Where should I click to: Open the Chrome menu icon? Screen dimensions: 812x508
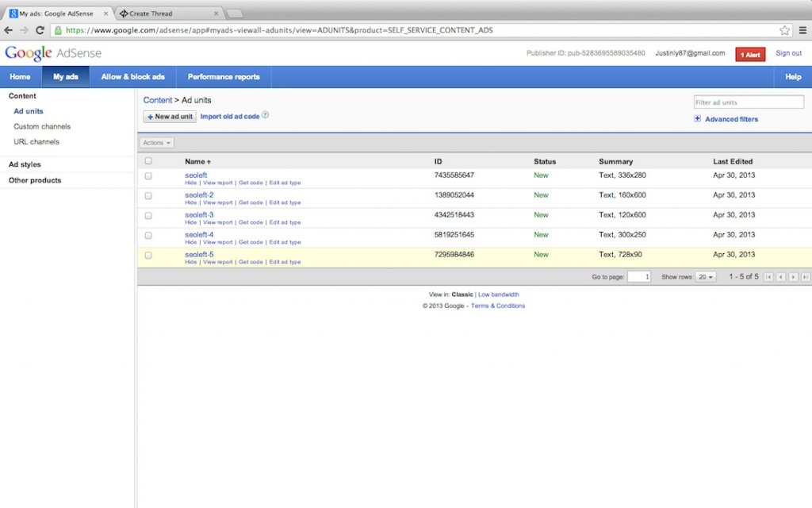tap(802, 30)
